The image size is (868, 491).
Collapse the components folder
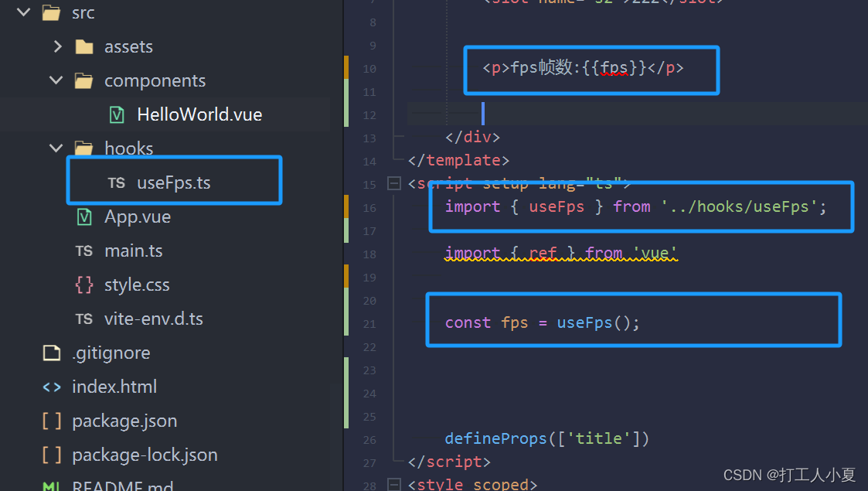point(55,80)
